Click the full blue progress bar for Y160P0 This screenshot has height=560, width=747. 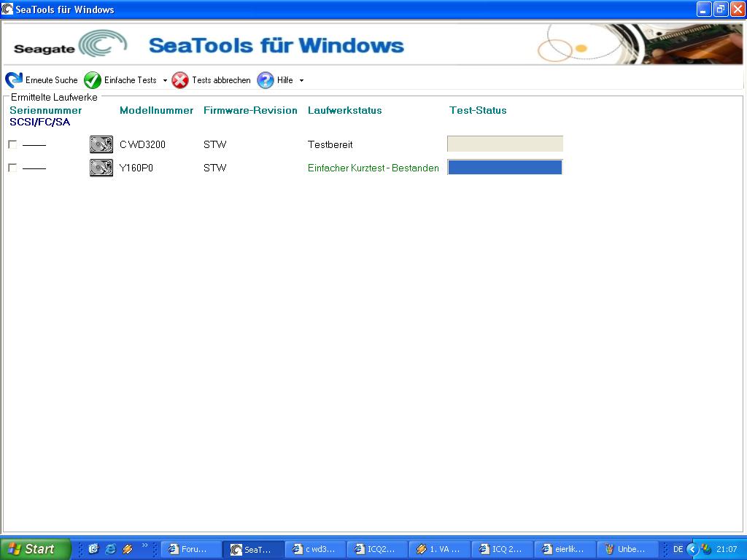(x=505, y=167)
